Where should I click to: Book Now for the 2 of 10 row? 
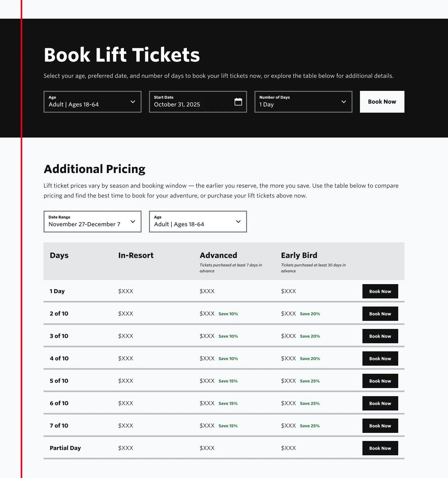(380, 314)
